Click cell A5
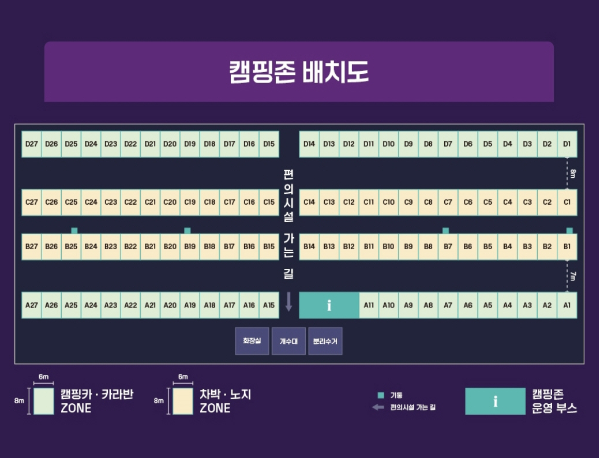This screenshot has width=600, height=458. (x=488, y=305)
